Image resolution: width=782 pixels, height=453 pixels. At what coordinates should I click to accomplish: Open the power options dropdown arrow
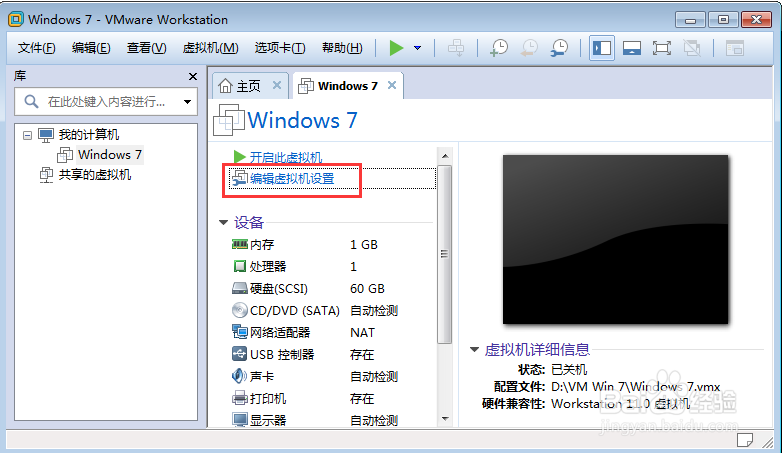coord(417,48)
